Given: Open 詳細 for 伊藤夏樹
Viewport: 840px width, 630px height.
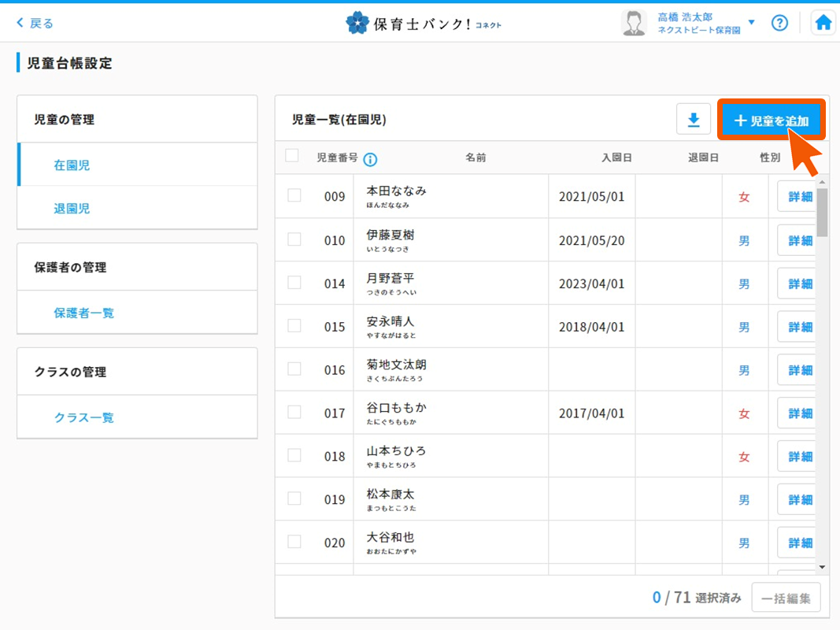Looking at the screenshot, I should 798,240.
